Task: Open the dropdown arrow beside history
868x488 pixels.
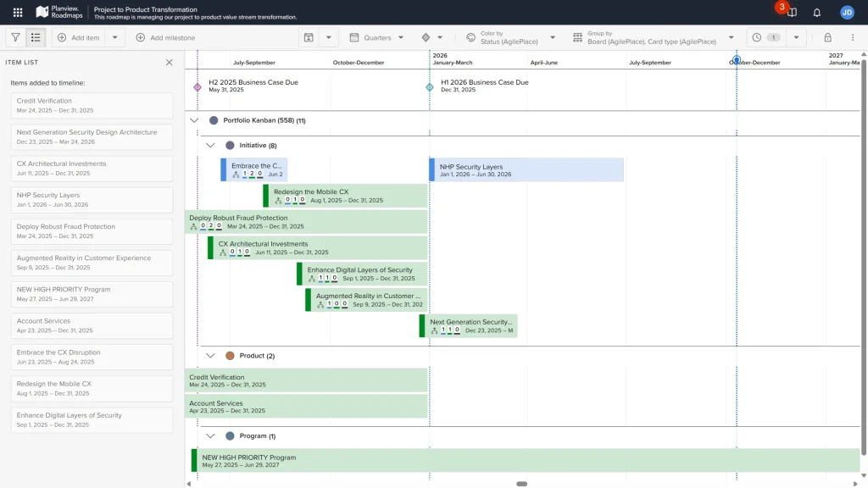Action: tap(797, 37)
